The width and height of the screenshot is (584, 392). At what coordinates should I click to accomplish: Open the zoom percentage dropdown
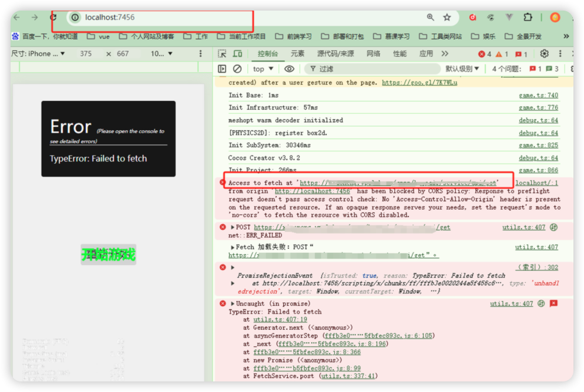tap(161, 53)
